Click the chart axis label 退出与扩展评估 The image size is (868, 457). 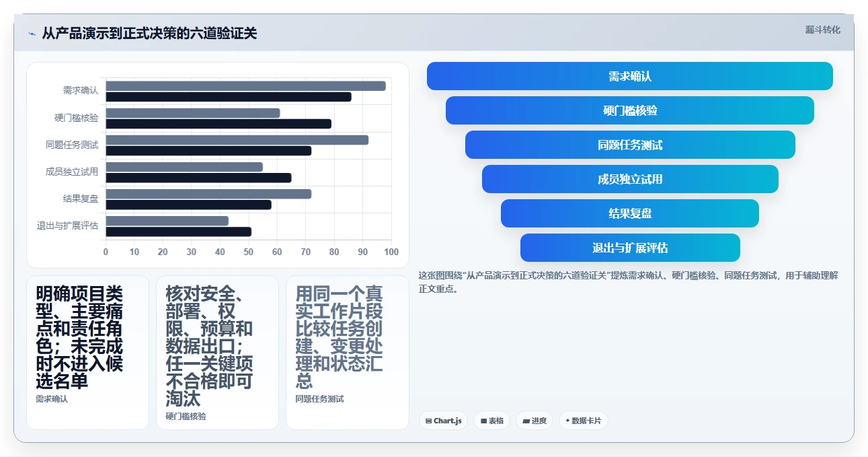(67, 225)
